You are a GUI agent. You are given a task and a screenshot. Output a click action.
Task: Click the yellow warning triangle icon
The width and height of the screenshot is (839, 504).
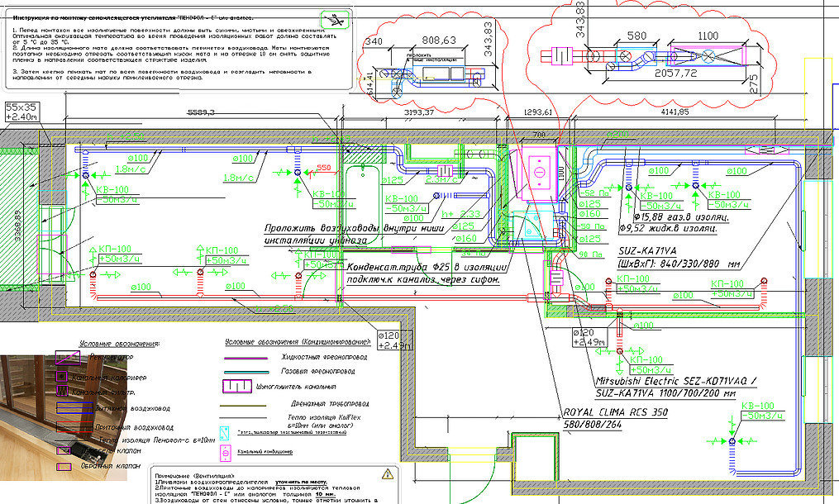coord(388,473)
